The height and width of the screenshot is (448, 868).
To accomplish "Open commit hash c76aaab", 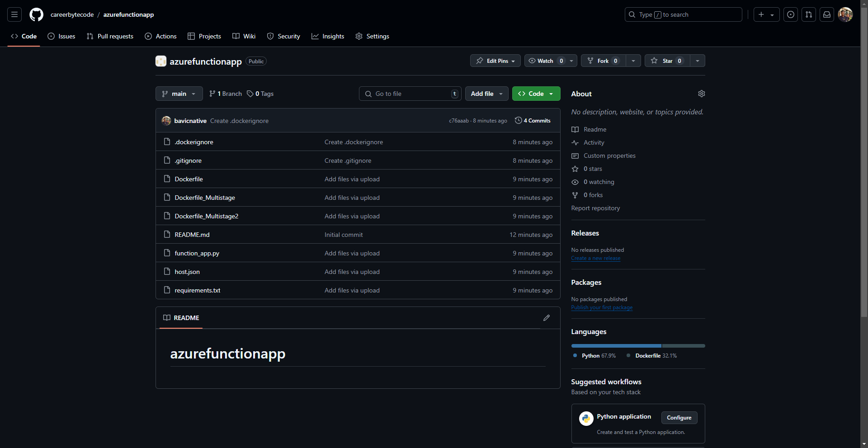I will [x=459, y=121].
